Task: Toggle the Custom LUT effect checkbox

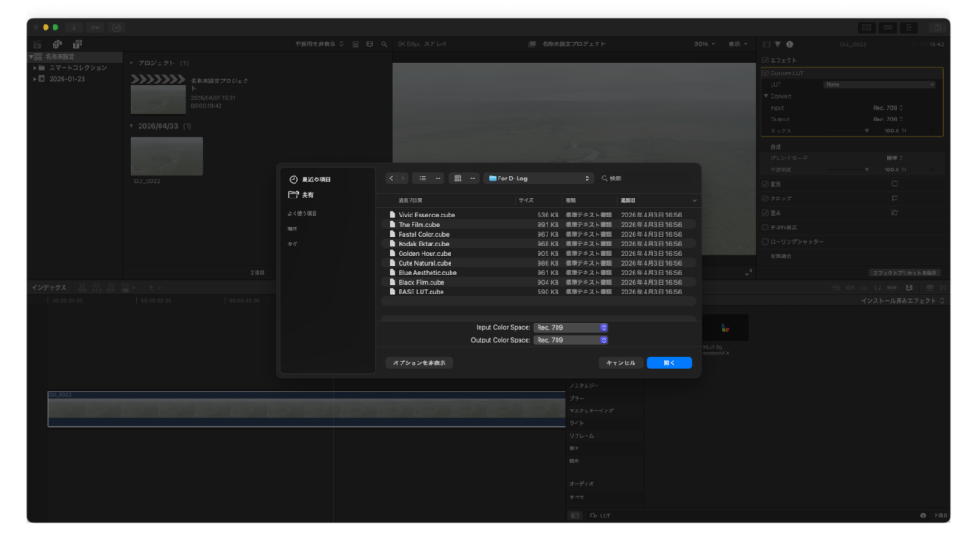Action: [765, 73]
